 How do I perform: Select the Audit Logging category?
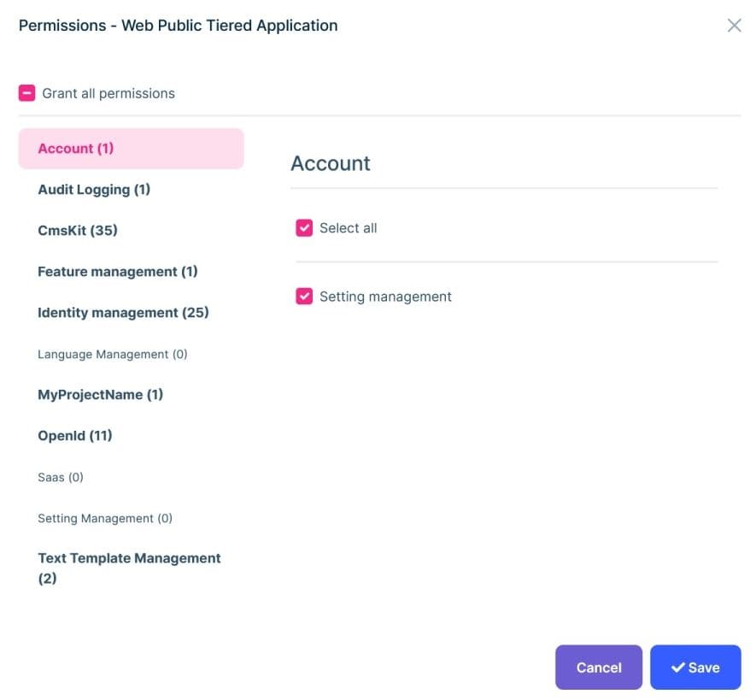(93, 189)
